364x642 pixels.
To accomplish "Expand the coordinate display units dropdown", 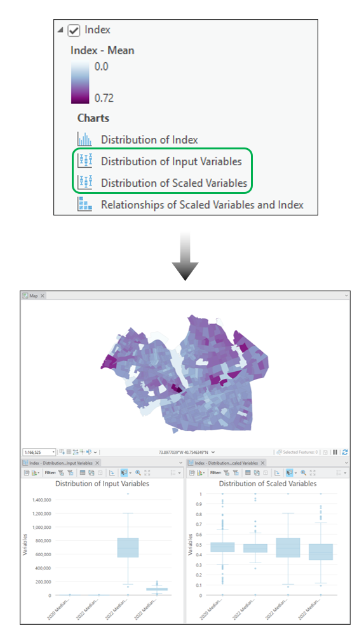I will point(213,452).
